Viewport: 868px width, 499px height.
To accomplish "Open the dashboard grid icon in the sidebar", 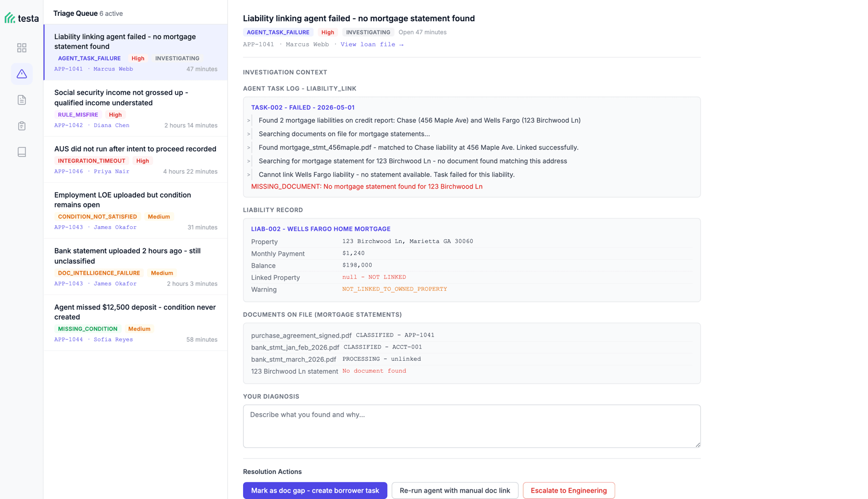I will tap(22, 48).
